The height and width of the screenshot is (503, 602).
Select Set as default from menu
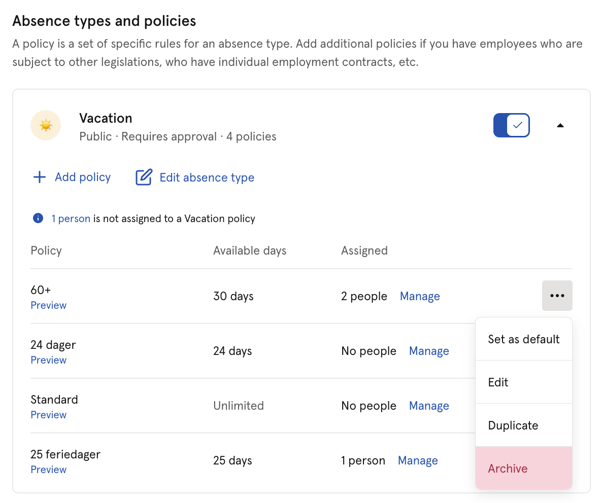pos(523,339)
